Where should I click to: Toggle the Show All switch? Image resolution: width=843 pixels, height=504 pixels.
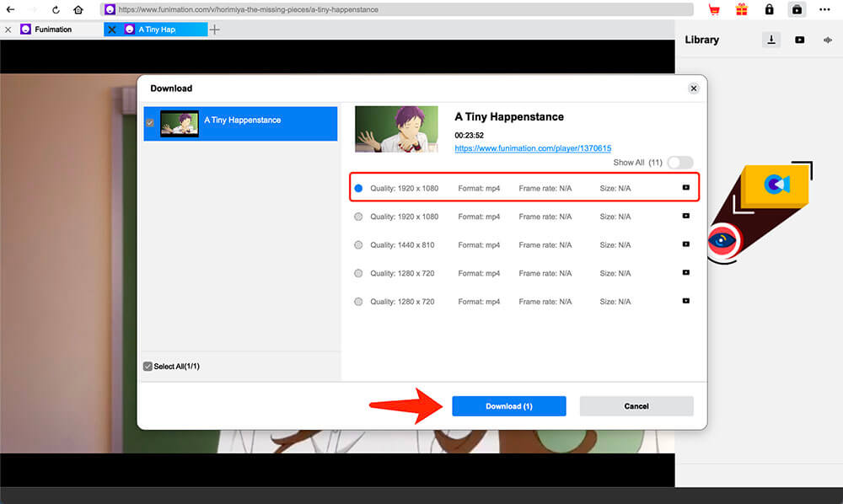tap(679, 163)
